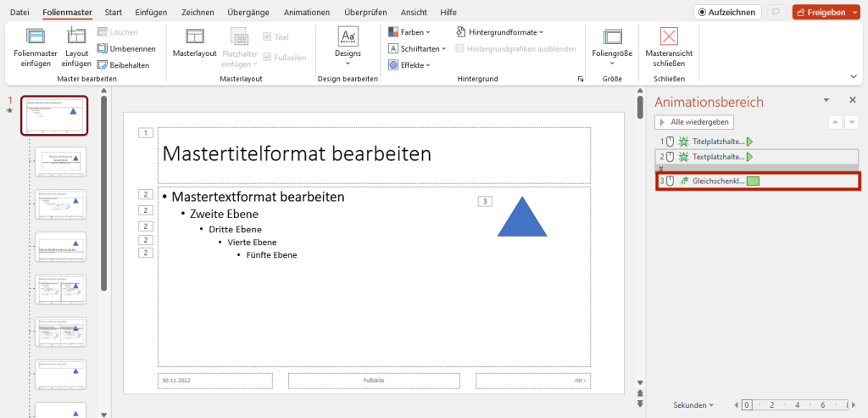The width and height of the screenshot is (868, 418).
Task: Open the comments icon button
Action: tap(776, 12)
